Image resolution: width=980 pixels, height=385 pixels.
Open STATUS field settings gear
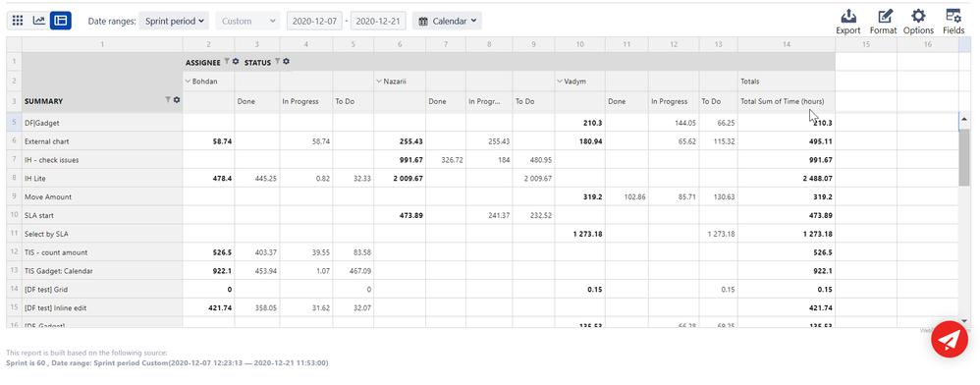click(287, 62)
